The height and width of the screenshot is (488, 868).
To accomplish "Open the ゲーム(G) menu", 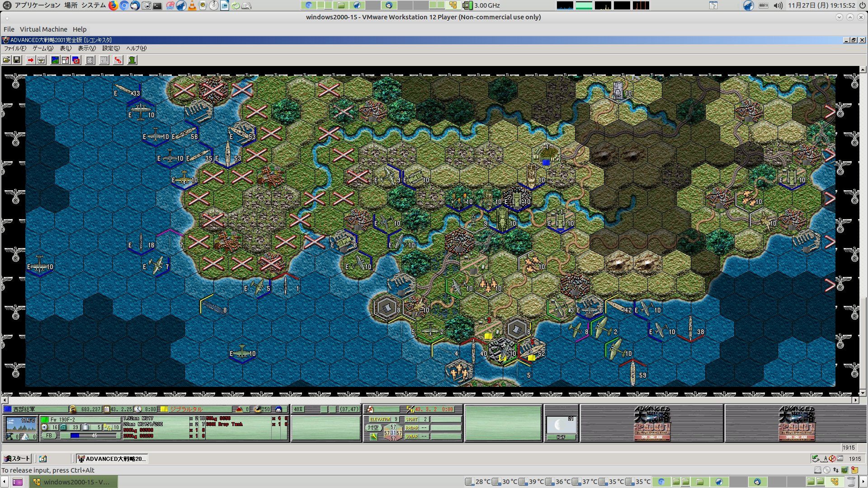I will tap(43, 48).
